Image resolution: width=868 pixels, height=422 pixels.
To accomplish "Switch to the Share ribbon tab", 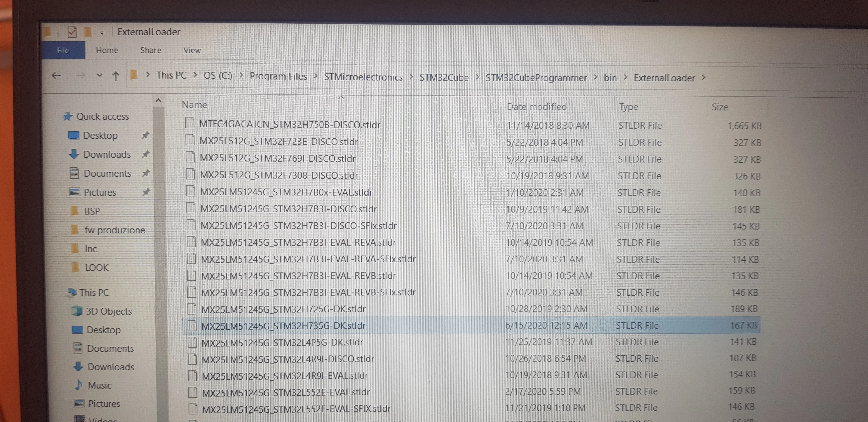I will point(150,50).
